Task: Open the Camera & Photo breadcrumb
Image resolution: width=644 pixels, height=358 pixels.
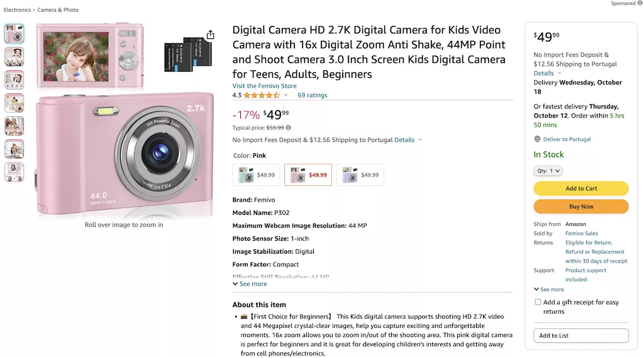Action: click(58, 10)
